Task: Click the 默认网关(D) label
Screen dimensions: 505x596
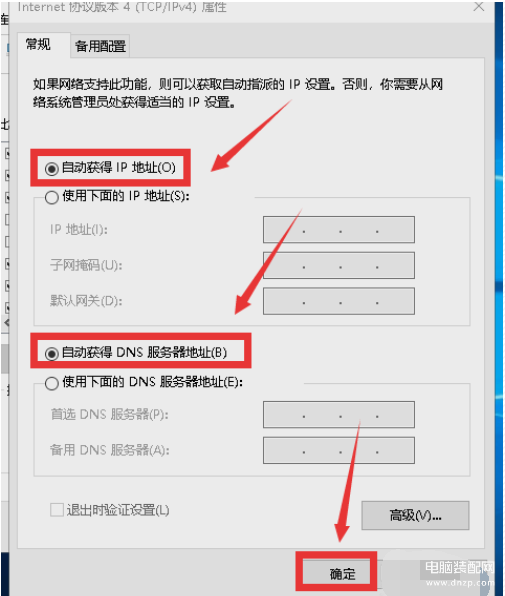Action: (x=86, y=301)
